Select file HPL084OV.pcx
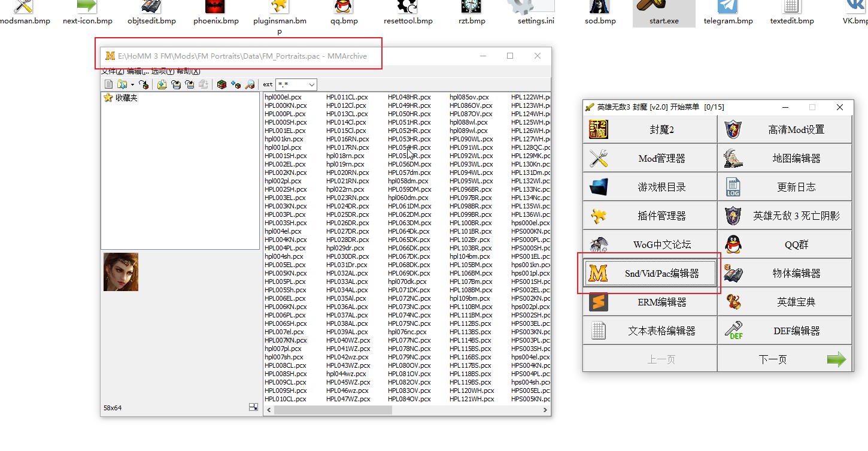This screenshot has height=451, width=868. click(409, 399)
